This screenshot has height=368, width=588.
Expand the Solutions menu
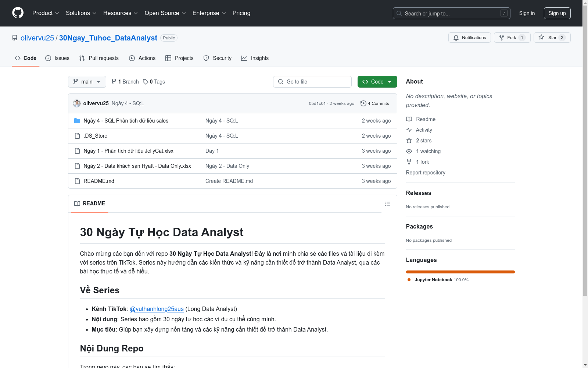pos(81,13)
